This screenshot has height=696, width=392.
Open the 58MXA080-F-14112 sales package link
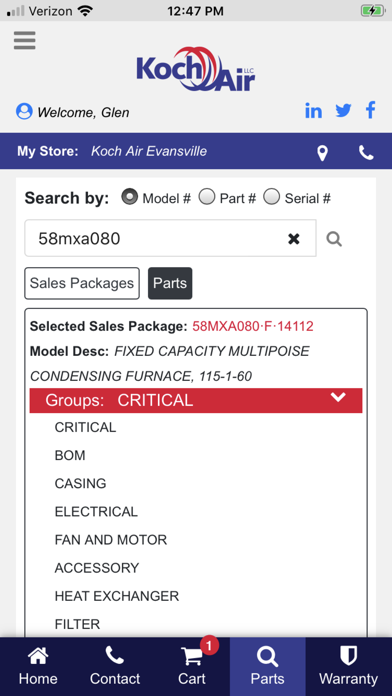(x=253, y=327)
